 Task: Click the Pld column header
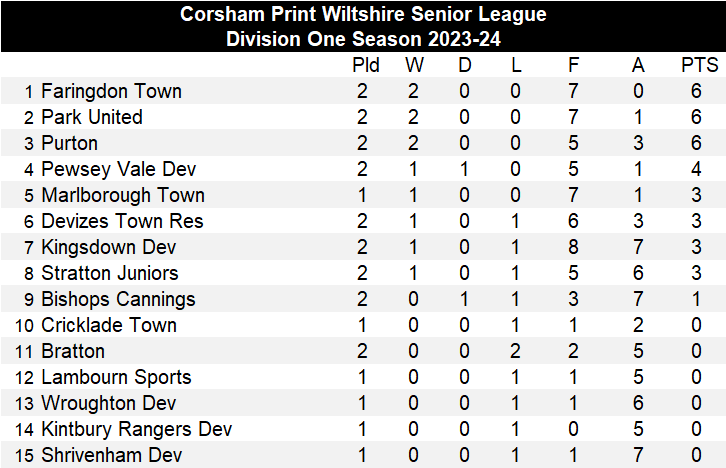(366, 65)
